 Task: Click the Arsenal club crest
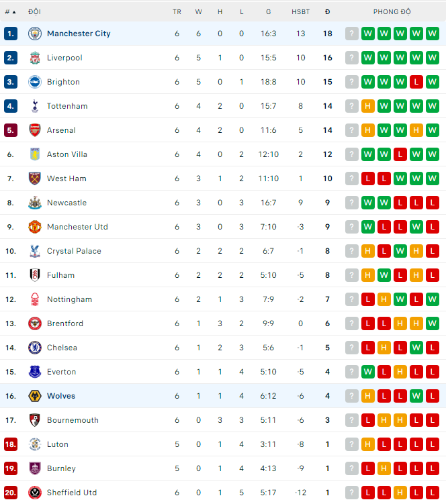click(x=35, y=130)
